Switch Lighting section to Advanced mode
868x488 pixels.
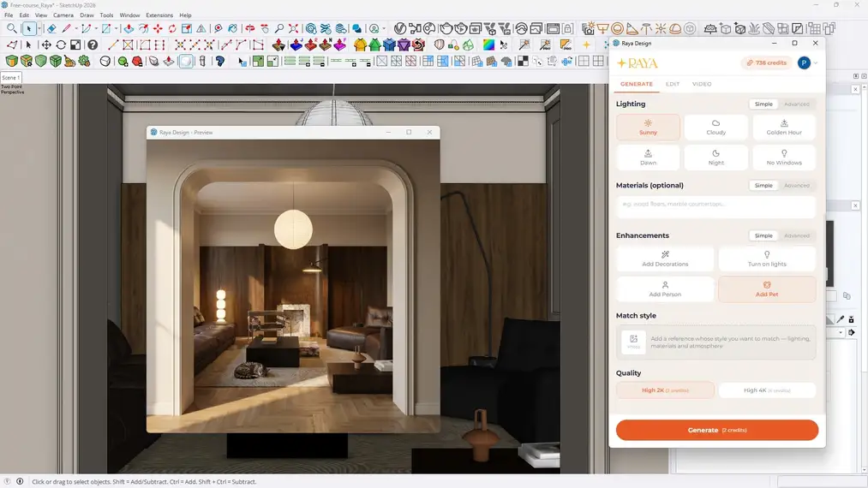point(797,104)
